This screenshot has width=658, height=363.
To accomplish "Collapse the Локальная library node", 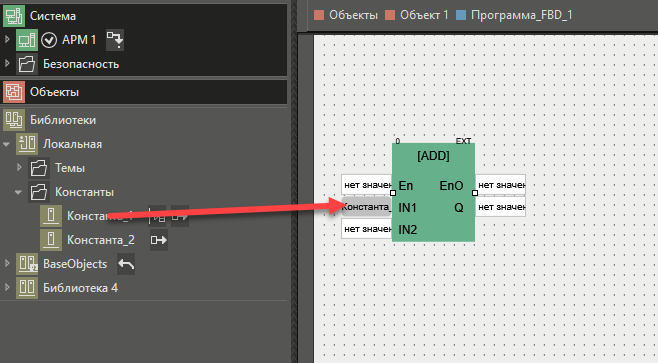I will tap(6, 144).
